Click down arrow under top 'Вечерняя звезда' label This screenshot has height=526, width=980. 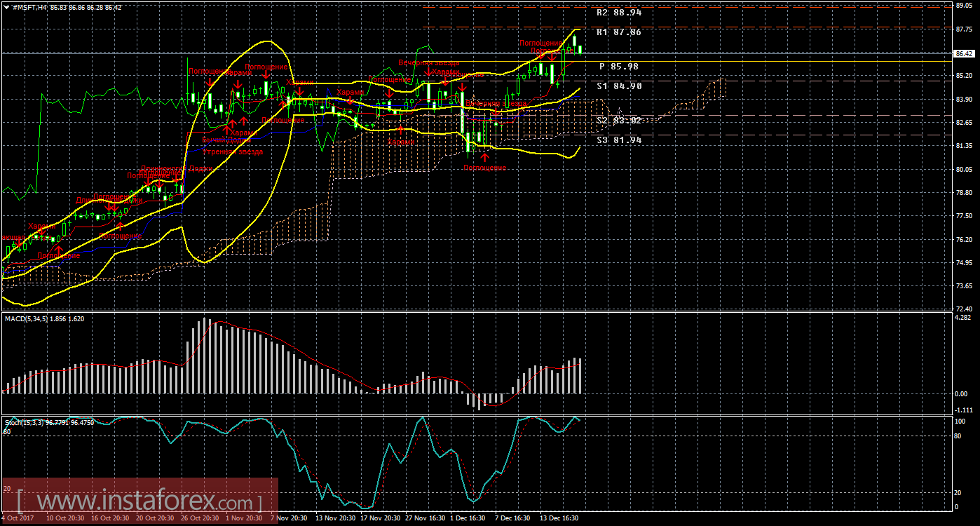(x=428, y=72)
